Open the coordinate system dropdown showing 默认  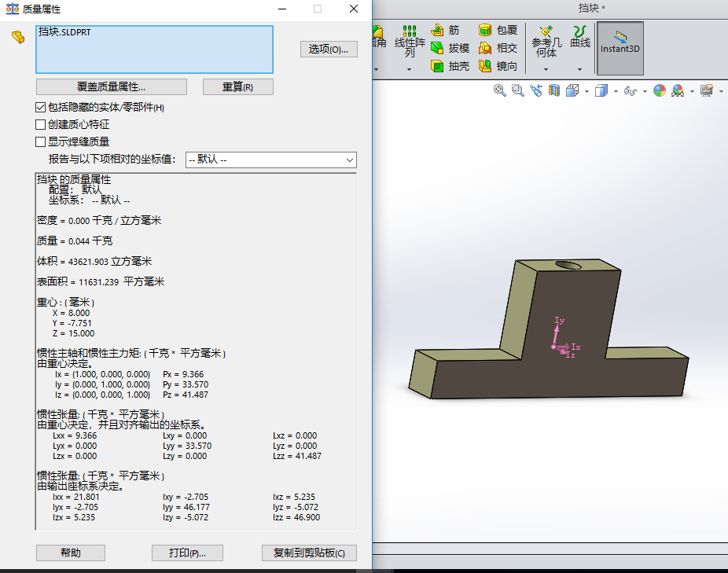click(x=271, y=160)
